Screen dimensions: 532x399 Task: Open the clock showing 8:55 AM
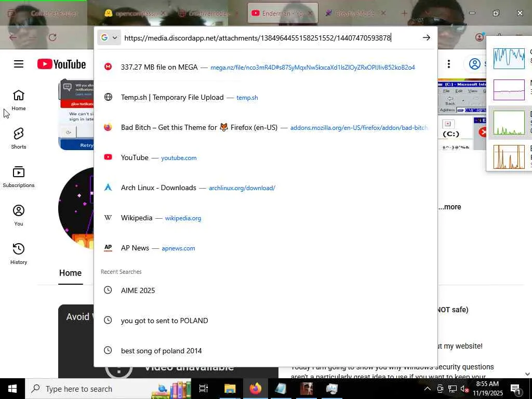pos(487,389)
